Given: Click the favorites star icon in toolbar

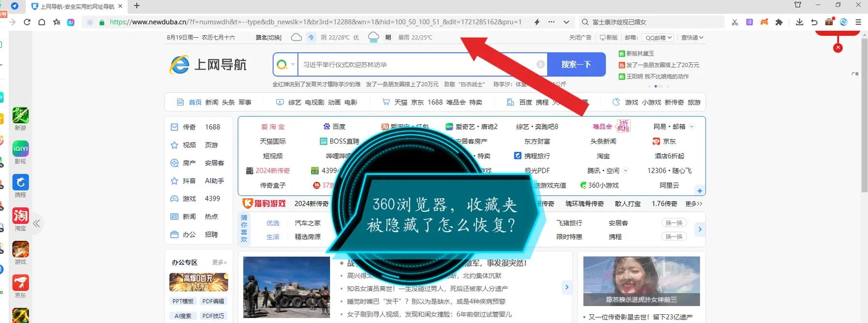Looking at the screenshot, I should [x=57, y=22].
